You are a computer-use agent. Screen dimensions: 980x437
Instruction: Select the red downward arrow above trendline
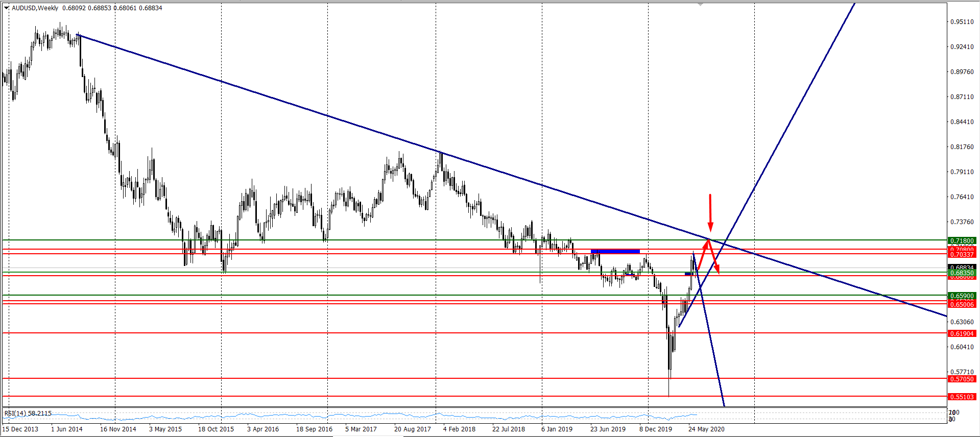(x=710, y=212)
